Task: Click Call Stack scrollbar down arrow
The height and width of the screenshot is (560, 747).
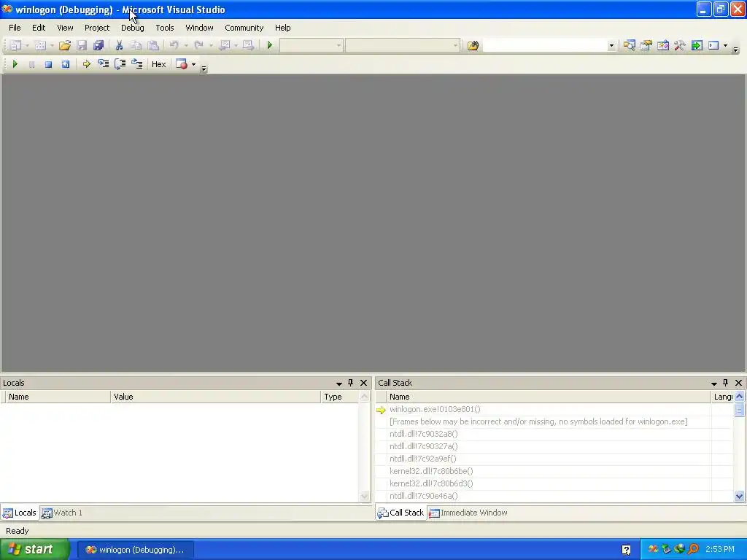Action: click(x=739, y=496)
